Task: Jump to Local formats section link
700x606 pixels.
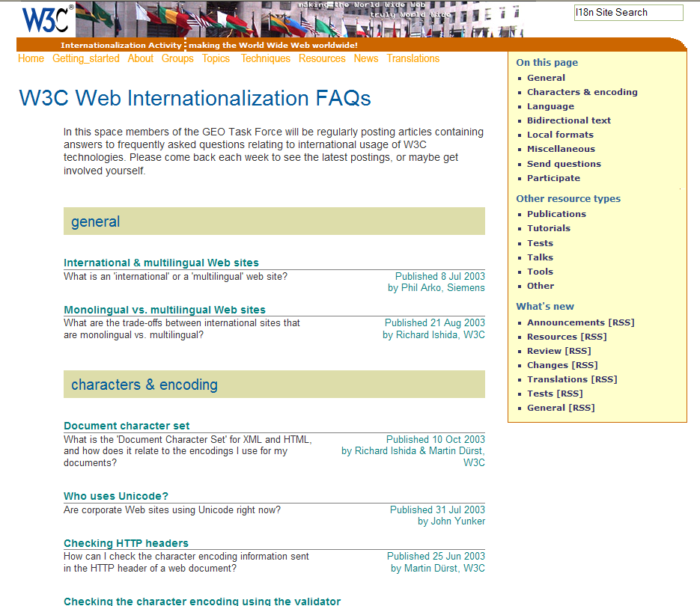Action: pos(560,135)
